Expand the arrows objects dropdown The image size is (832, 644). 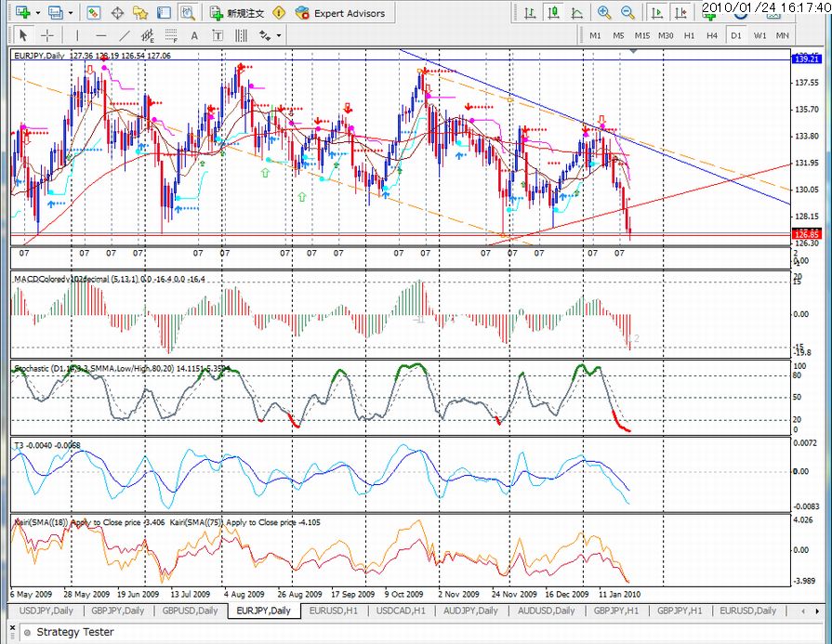coord(279,35)
